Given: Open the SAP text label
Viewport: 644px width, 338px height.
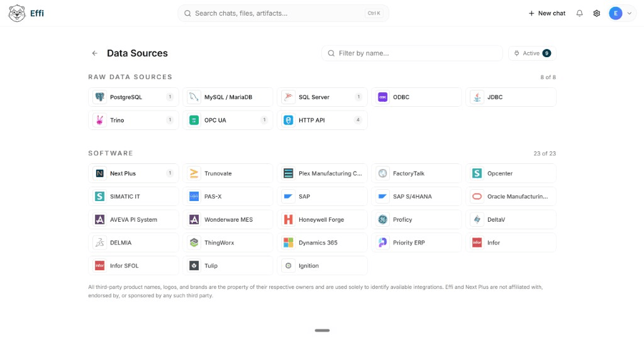Looking at the screenshot, I should tap(304, 197).
